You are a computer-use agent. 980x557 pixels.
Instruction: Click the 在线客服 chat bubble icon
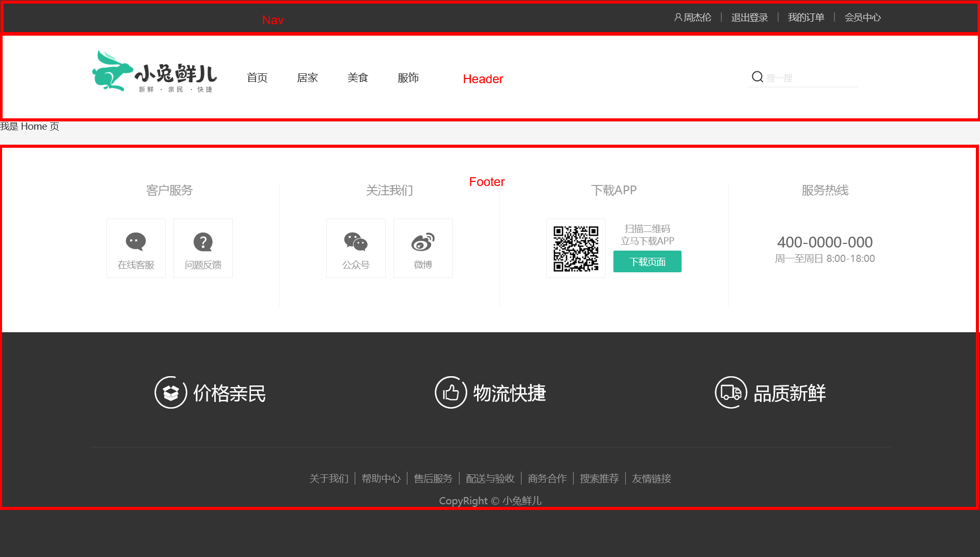click(136, 241)
